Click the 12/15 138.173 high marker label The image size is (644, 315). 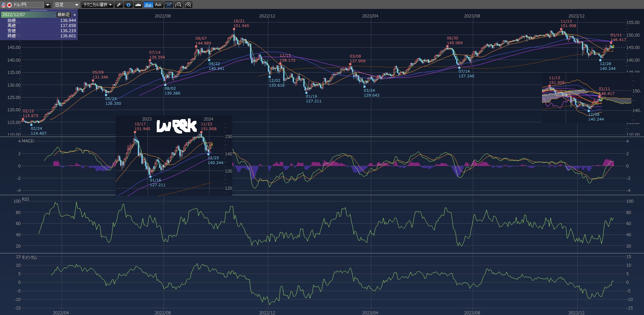(287, 58)
